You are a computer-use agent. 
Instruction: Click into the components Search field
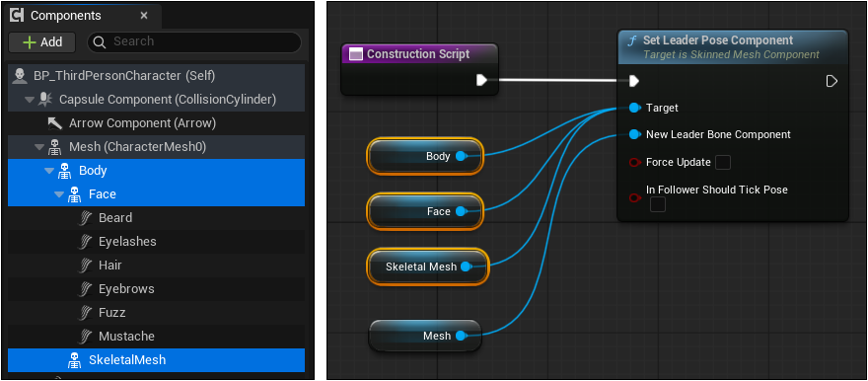point(194,42)
